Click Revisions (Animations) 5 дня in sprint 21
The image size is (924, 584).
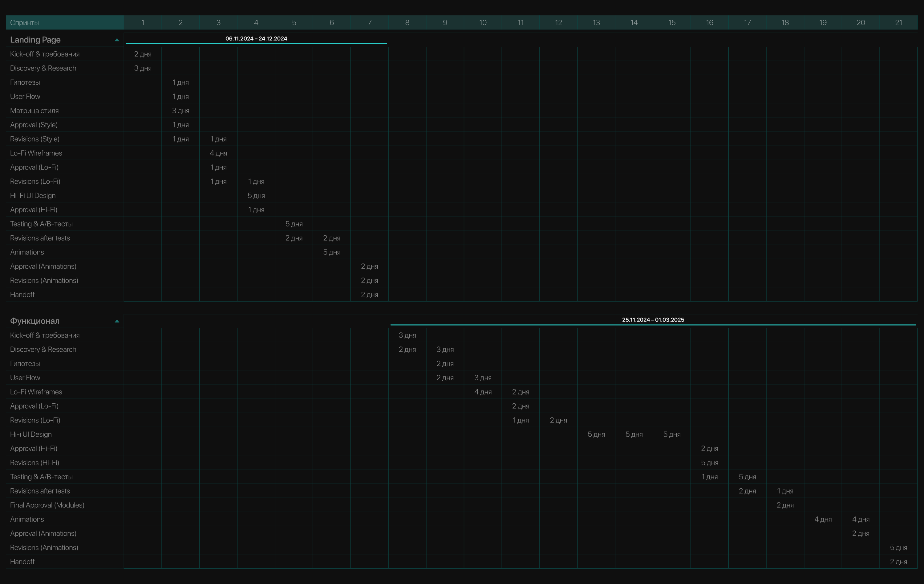[x=899, y=548]
